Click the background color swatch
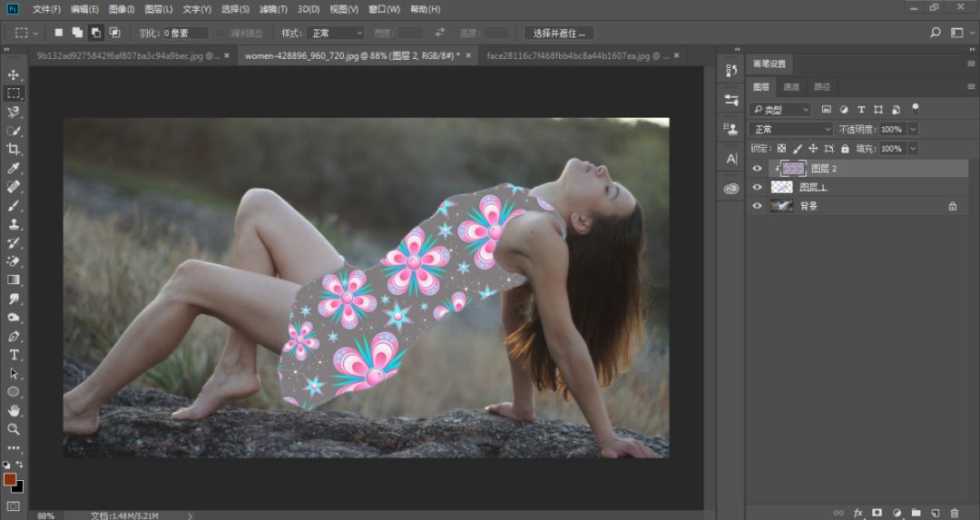 [x=18, y=486]
